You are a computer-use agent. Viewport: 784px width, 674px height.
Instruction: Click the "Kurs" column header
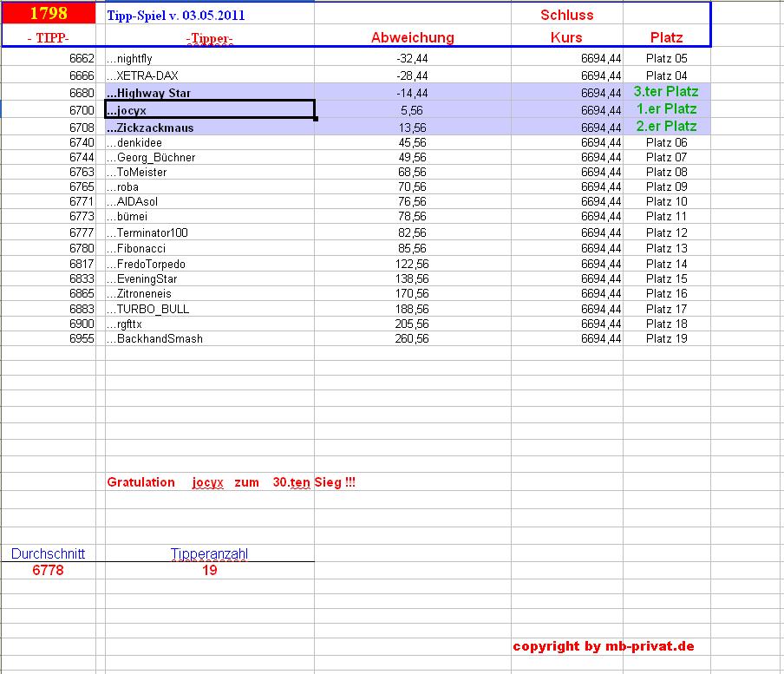[x=566, y=38]
